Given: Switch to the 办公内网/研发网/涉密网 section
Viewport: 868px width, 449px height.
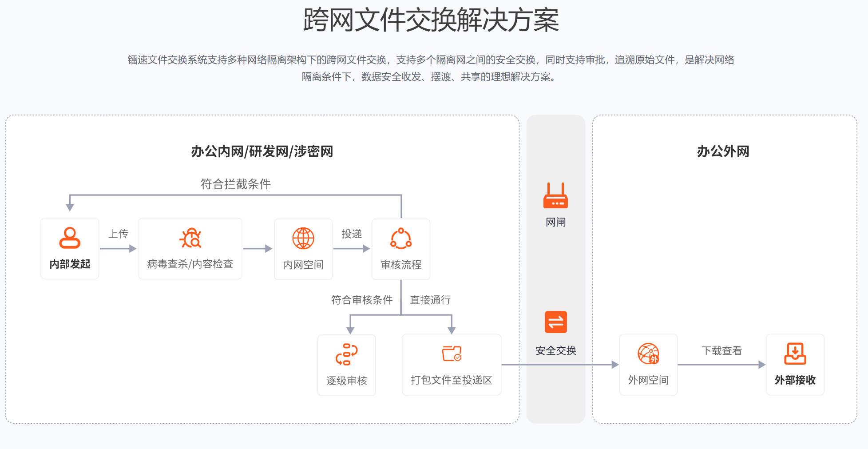Looking at the screenshot, I should pos(261,151).
